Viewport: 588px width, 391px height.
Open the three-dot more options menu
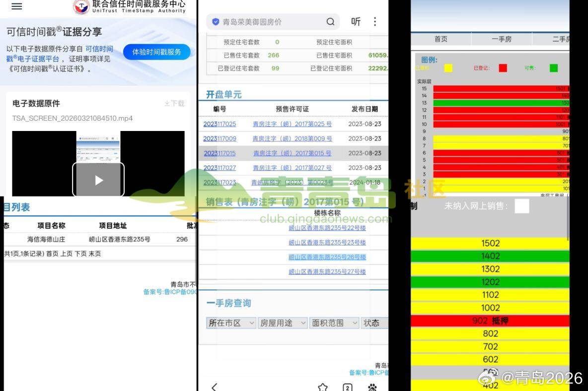375,22
